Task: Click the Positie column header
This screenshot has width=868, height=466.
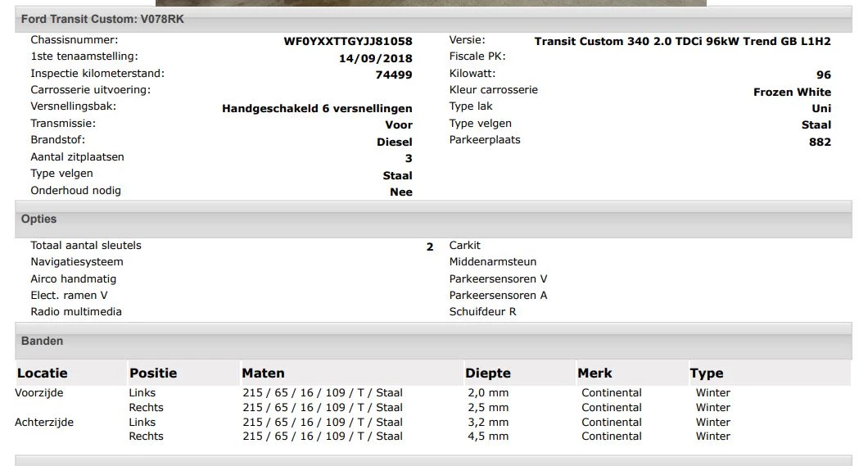Action: click(x=153, y=373)
